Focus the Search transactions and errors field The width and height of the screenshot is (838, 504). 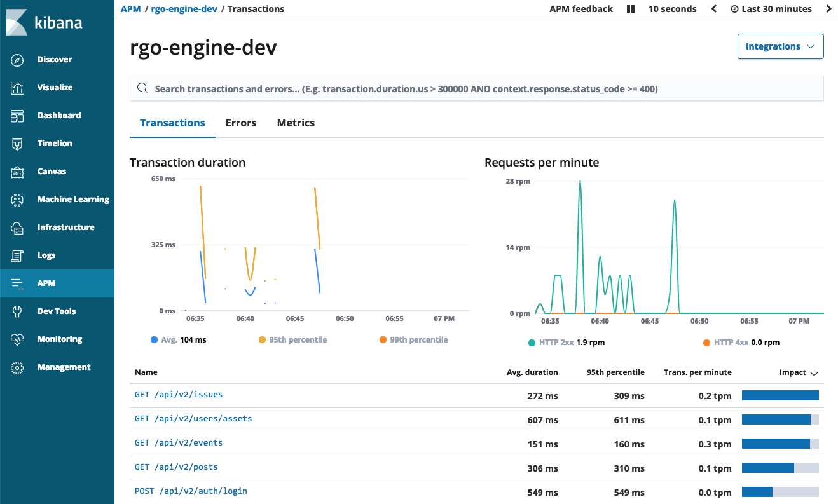[477, 88]
